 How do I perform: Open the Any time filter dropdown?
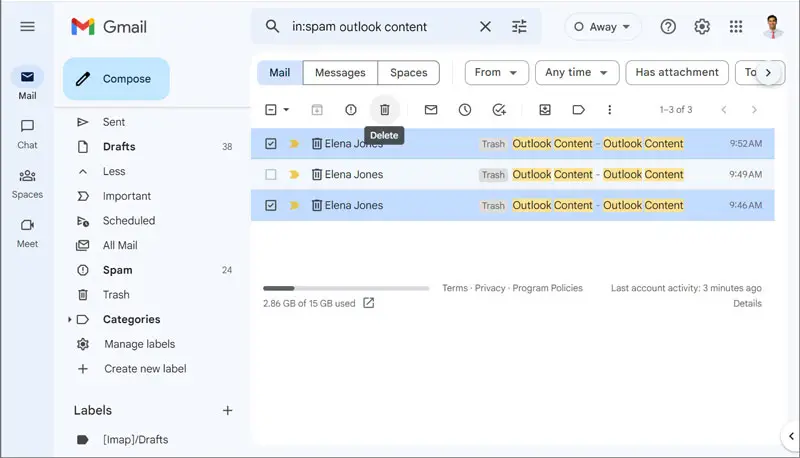click(576, 73)
